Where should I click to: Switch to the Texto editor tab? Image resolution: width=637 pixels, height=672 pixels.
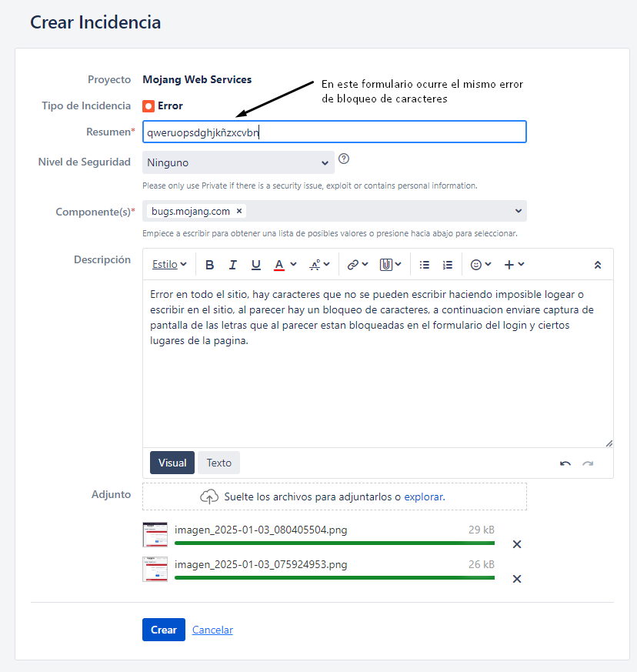219,463
